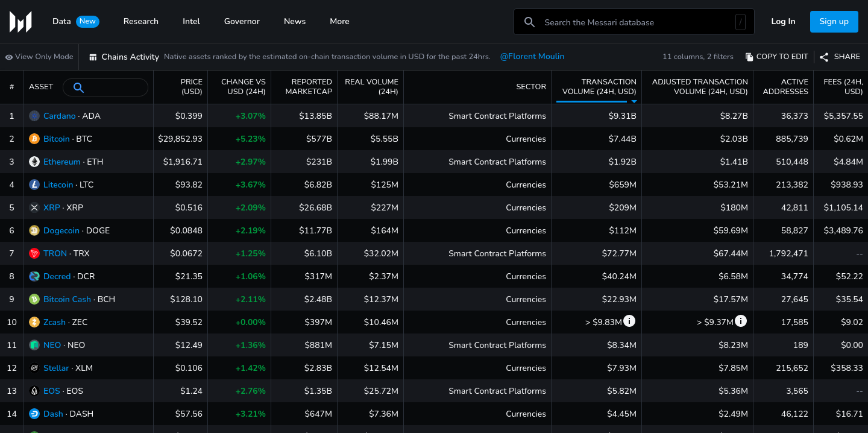Click the Dash coin icon
This screenshot has width=868, height=433.
coord(34,414)
